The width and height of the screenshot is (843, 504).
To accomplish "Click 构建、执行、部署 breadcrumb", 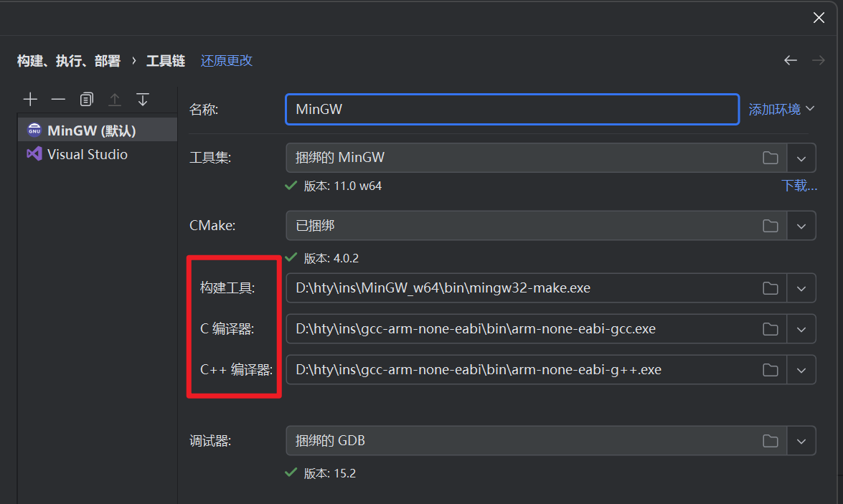I will coord(69,61).
